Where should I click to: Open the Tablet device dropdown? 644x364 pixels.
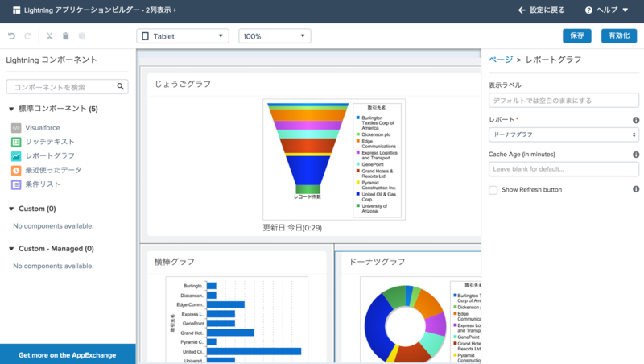(x=183, y=36)
